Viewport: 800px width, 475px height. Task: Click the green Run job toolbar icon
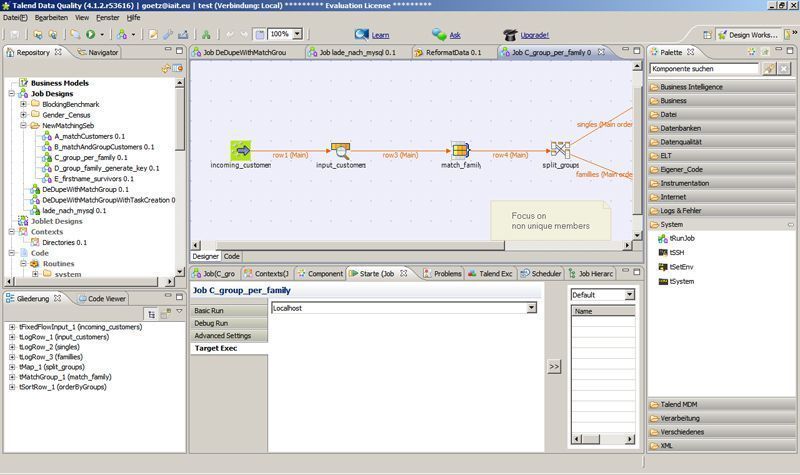[x=90, y=34]
